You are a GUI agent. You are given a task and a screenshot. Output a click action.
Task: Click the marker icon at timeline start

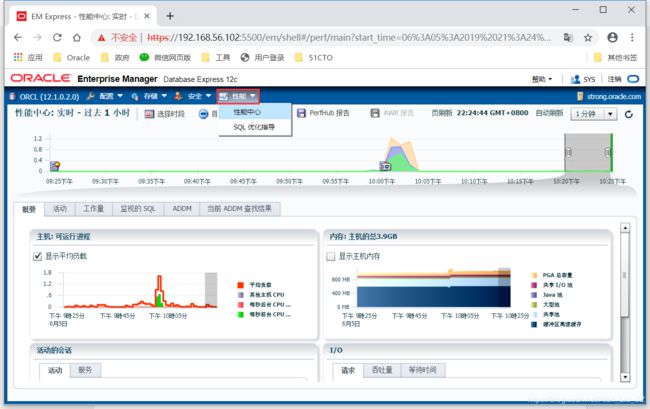(x=55, y=166)
